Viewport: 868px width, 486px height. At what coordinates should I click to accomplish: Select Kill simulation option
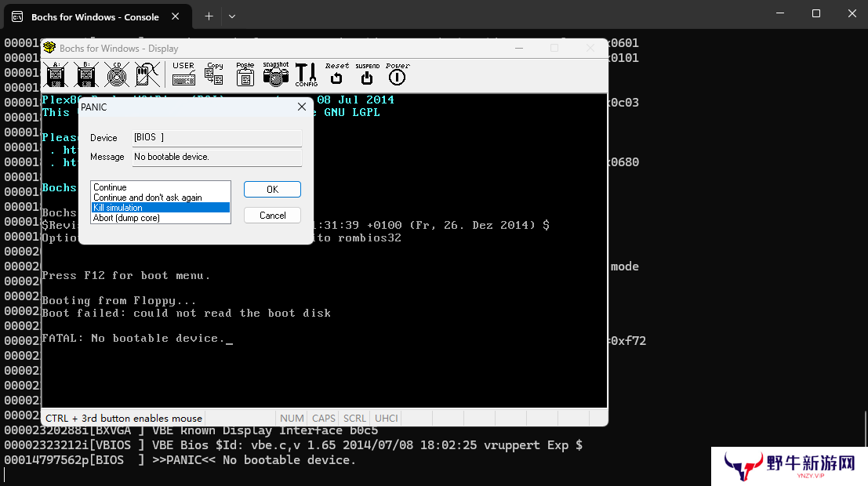(161, 208)
